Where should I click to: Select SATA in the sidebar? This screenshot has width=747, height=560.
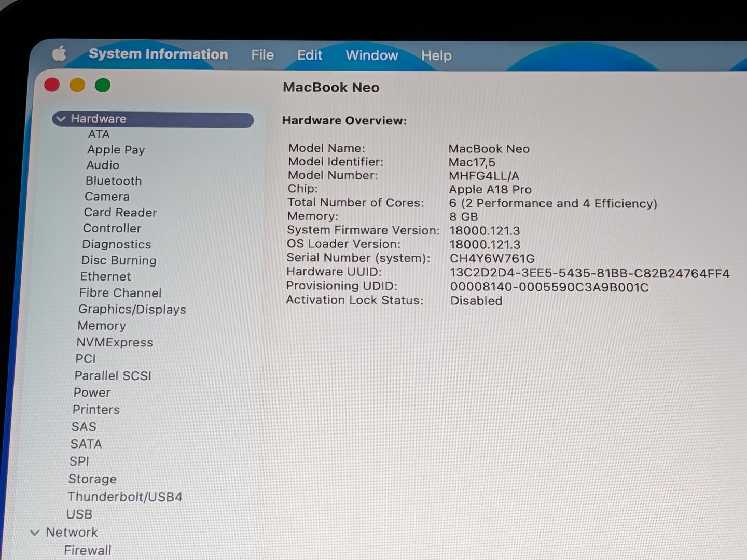coord(86,444)
